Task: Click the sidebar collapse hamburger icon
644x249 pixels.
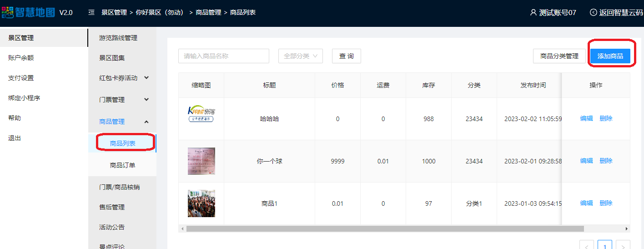Action: point(91,12)
